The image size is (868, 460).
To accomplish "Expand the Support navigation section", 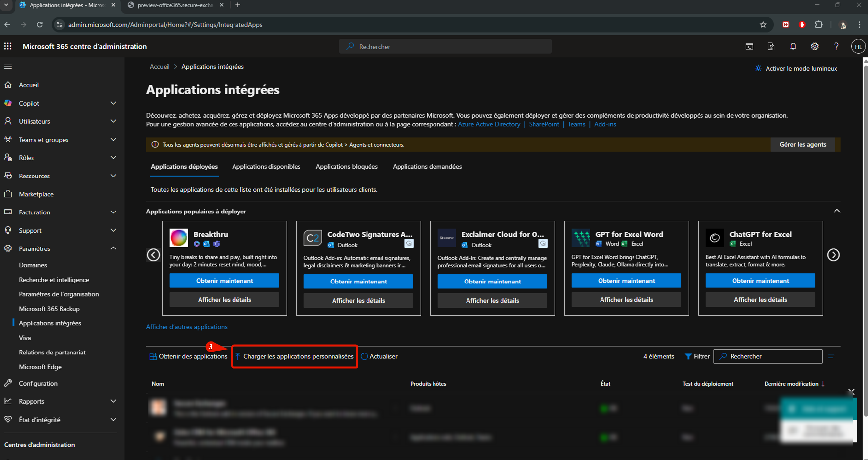I will tap(113, 231).
